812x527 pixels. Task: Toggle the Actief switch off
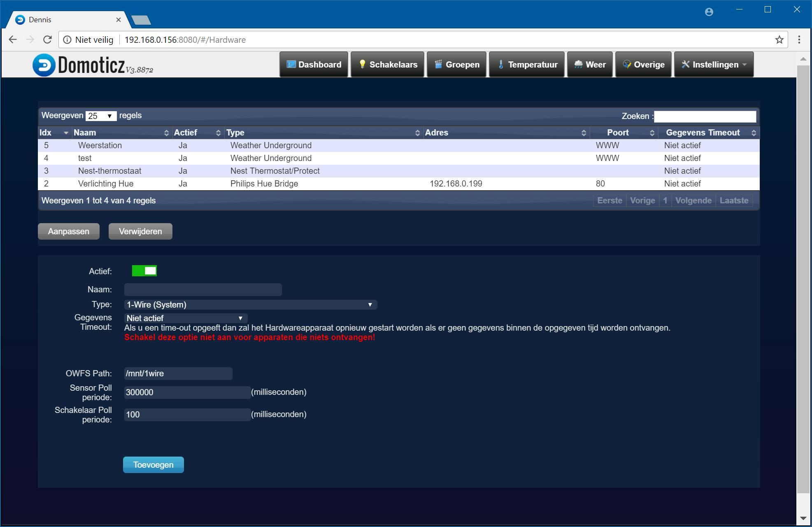tap(144, 271)
